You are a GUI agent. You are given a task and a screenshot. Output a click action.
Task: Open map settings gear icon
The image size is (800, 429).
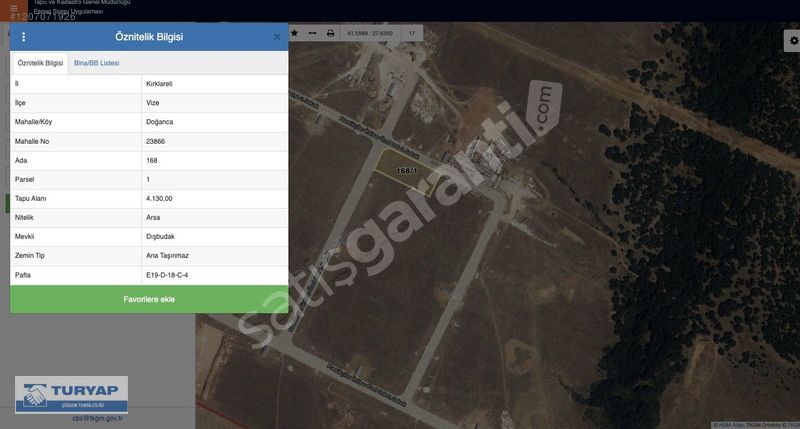click(x=793, y=40)
